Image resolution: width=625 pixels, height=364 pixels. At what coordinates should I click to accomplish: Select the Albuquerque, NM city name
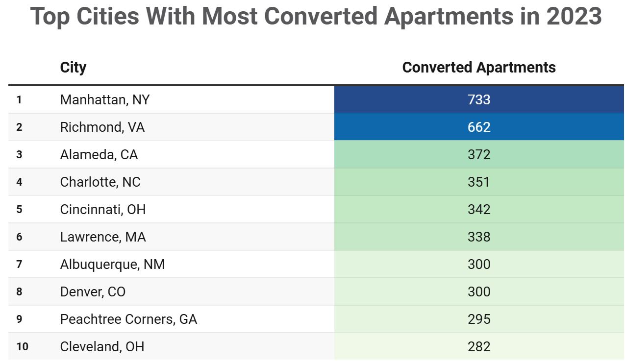tap(112, 265)
